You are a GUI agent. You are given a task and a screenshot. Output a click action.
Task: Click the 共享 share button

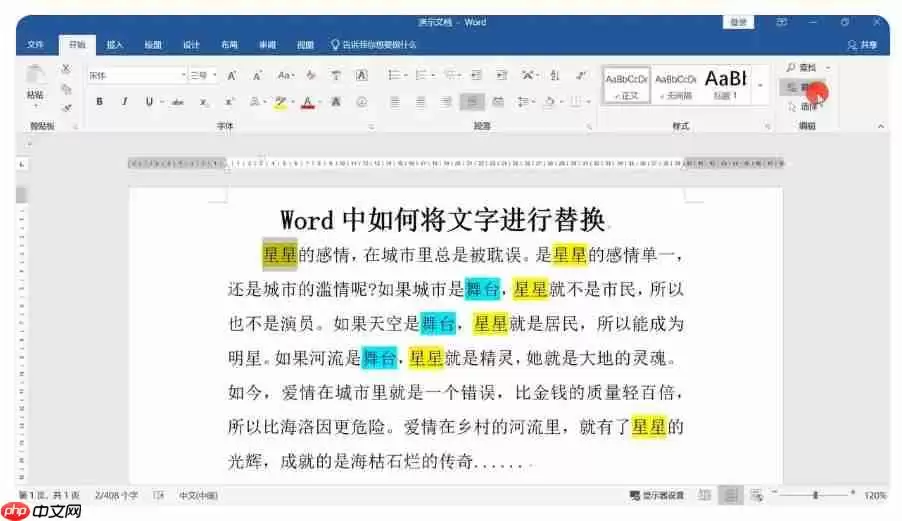(862, 45)
